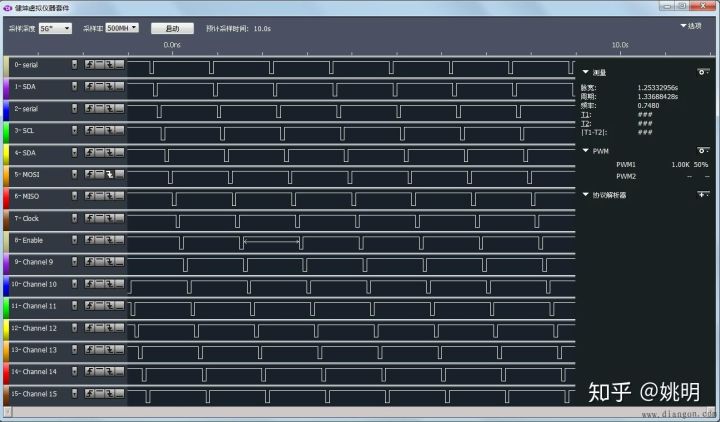Click the 6-MISO red color bar
The width and height of the screenshot is (720, 422).
pyautogui.click(x=6, y=198)
